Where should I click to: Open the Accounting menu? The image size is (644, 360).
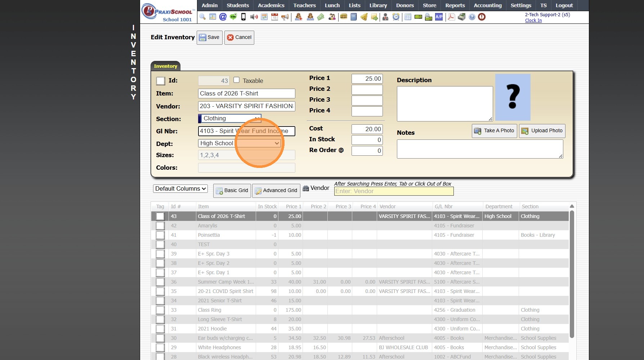[487, 5]
